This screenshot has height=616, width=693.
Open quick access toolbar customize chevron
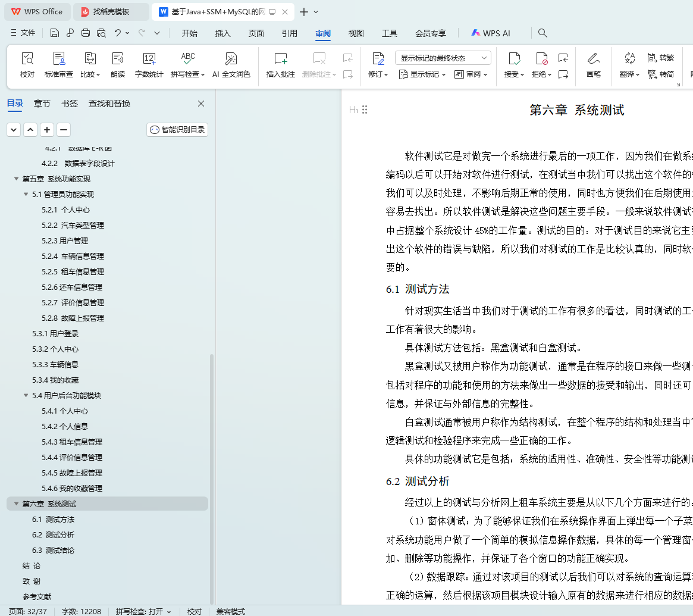coord(157,33)
